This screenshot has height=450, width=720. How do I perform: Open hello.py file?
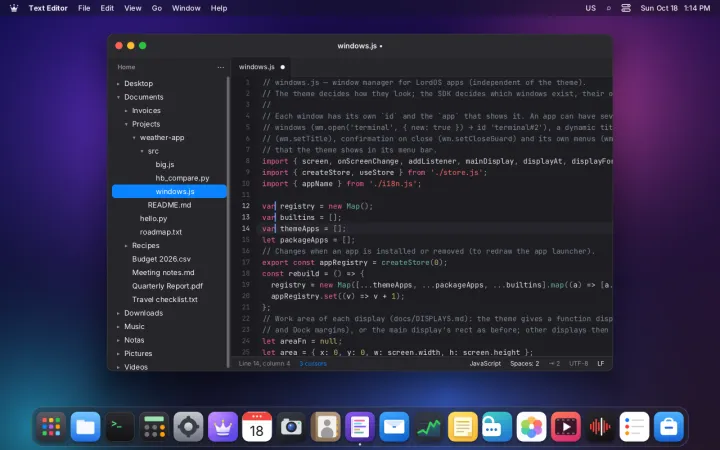pos(169,219)
